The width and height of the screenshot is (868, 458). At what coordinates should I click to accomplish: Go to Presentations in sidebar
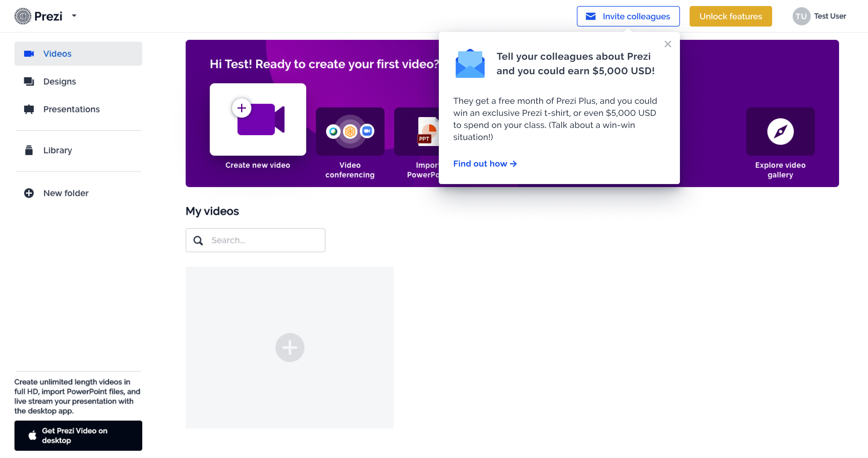[x=71, y=109]
